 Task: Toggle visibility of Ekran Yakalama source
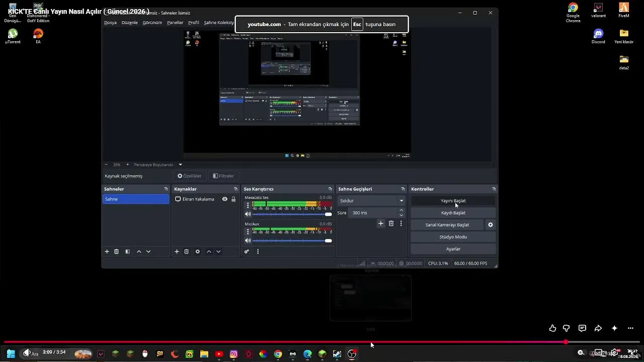pos(225,199)
